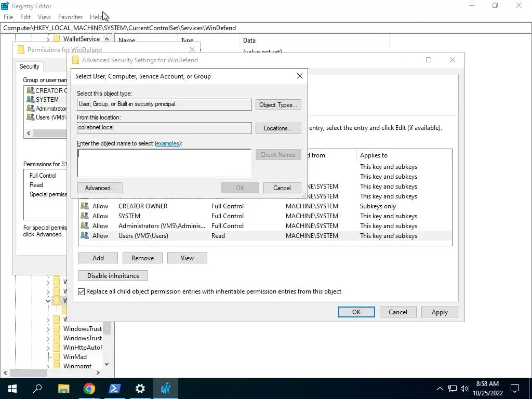The image size is (532, 399).
Task: Click the Locations... button
Action: 278,128
